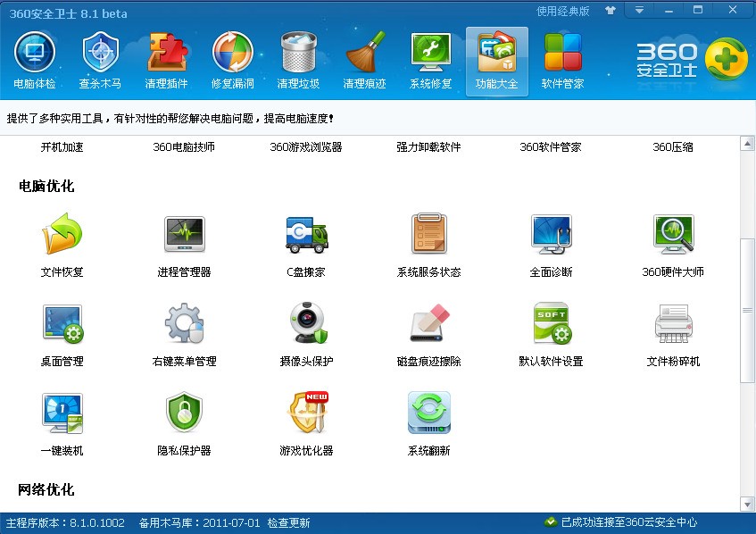The image size is (756, 534).
Task: Launch 桌面管理 desktop manager icon
Action: point(62,334)
